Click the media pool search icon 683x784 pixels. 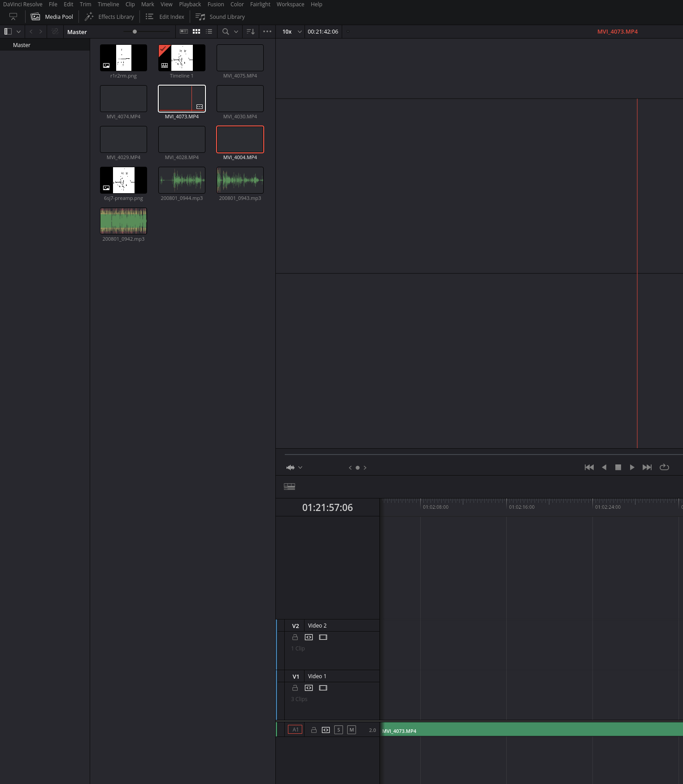coord(226,31)
